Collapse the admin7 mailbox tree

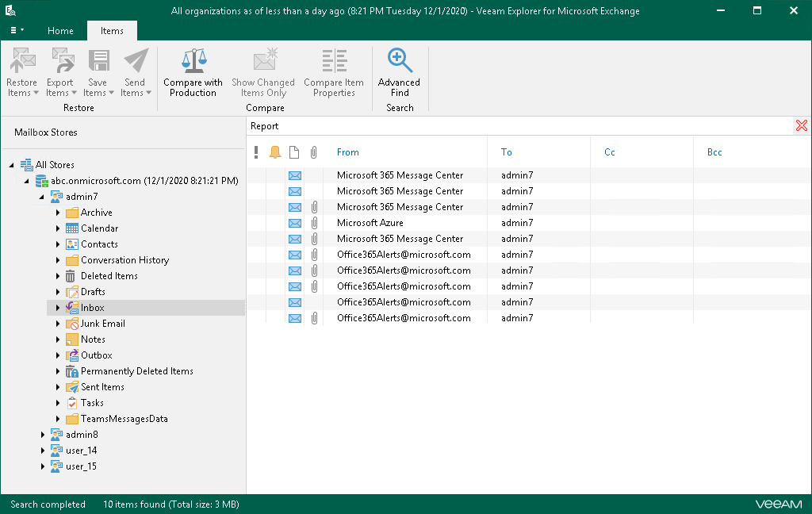pyautogui.click(x=43, y=197)
